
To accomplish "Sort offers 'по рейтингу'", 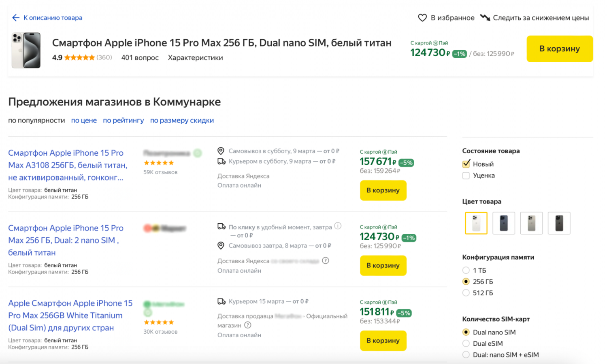I will click(x=123, y=121).
